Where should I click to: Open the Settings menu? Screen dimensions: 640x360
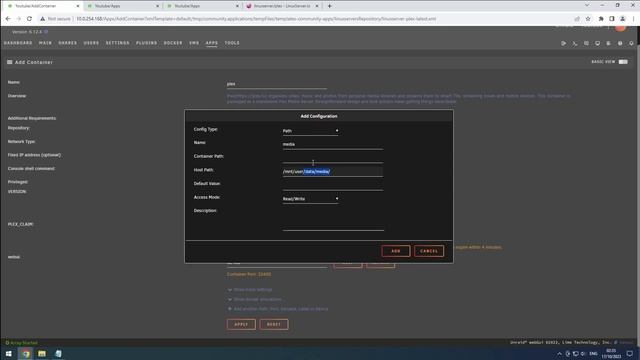118,43
